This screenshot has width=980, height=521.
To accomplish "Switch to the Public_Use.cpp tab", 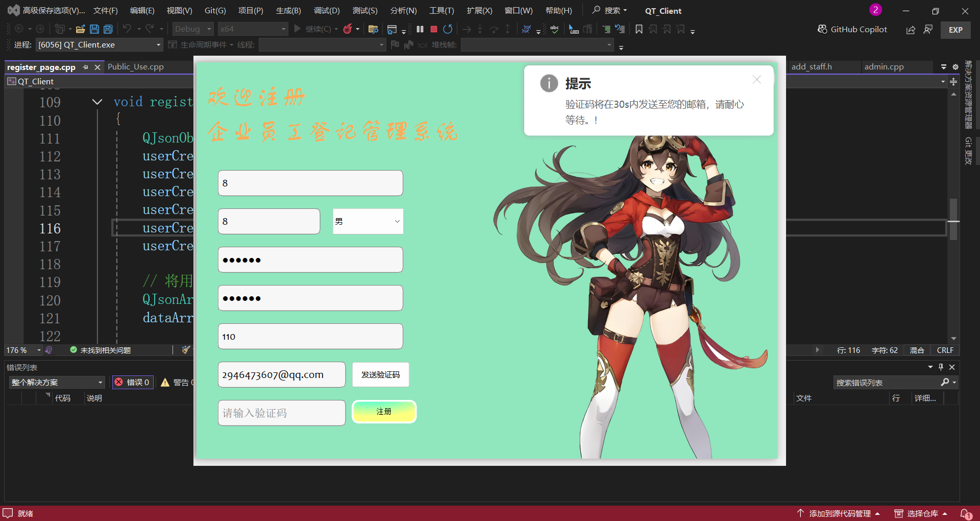I will 136,67.
